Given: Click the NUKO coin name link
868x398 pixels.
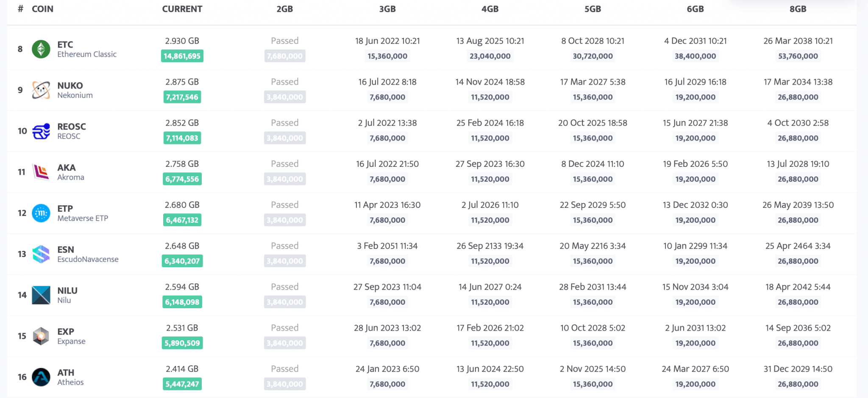Looking at the screenshot, I should tap(70, 85).
